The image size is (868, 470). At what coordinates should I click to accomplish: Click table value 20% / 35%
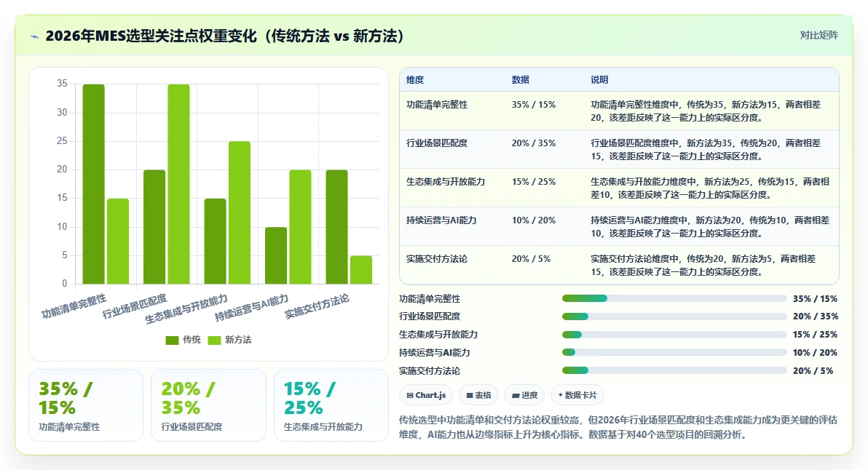pyautogui.click(x=534, y=143)
